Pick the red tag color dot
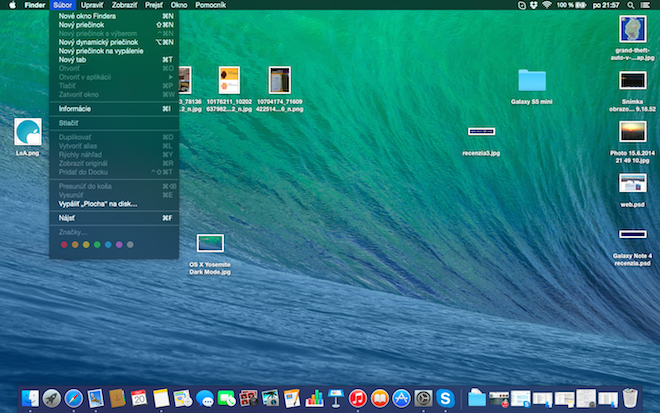The height and width of the screenshot is (413, 660). [x=65, y=244]
